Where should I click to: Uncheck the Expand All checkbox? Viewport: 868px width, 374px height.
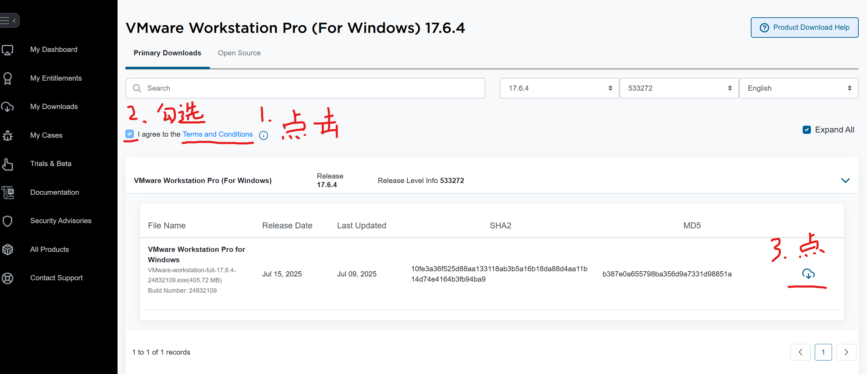tap(806, 130)
